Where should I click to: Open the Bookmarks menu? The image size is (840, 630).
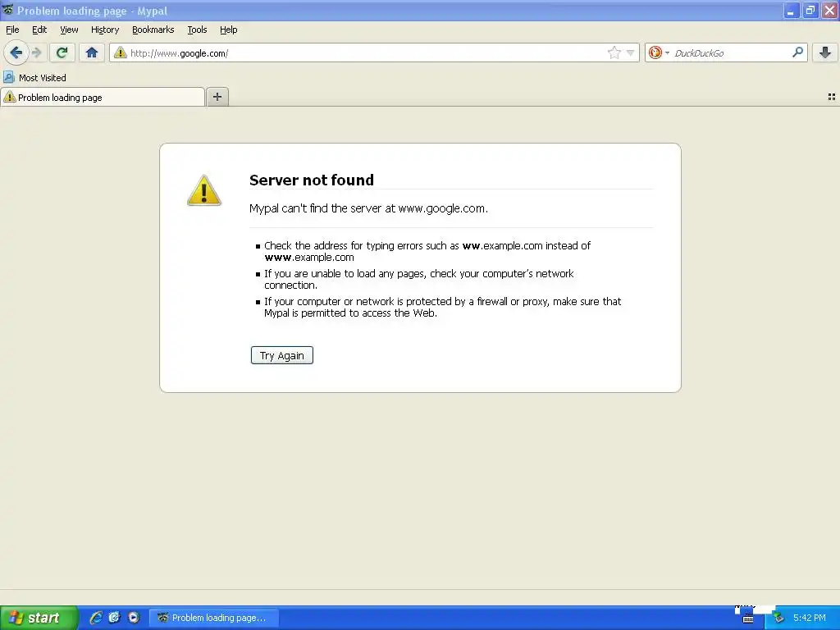(153, 30)
